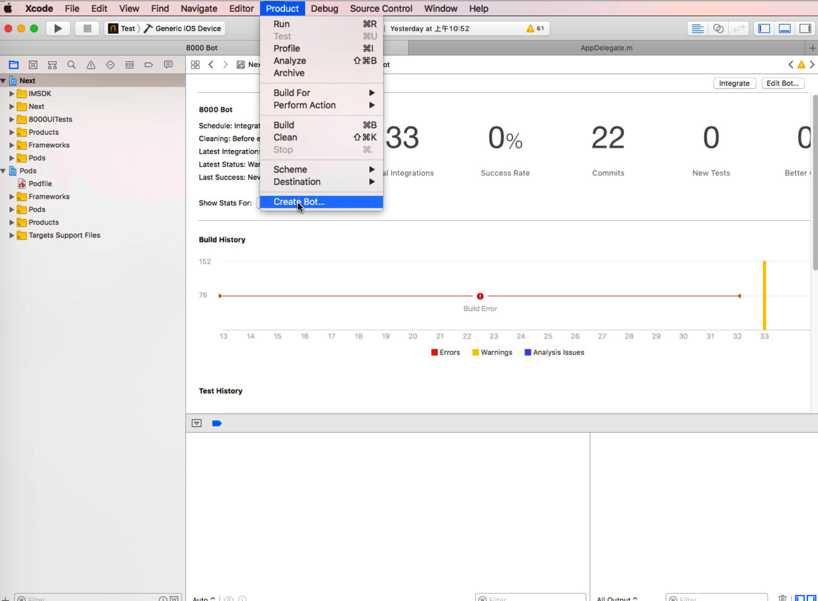The height and width of the screenshot is (601, 818).
Task: Click the jump bar yellow warning icon
Action: pos(801,65)
